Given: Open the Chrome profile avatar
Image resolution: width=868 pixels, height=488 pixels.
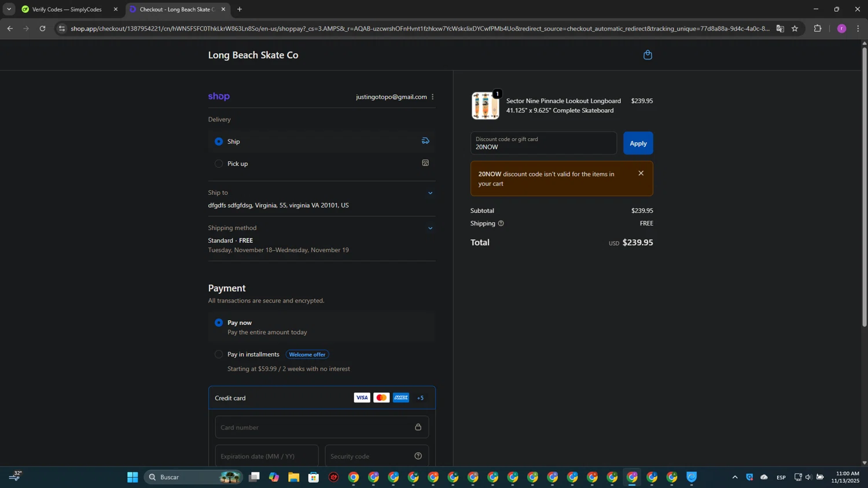Looking at the screenshot, I should click(x=841, y=28).
